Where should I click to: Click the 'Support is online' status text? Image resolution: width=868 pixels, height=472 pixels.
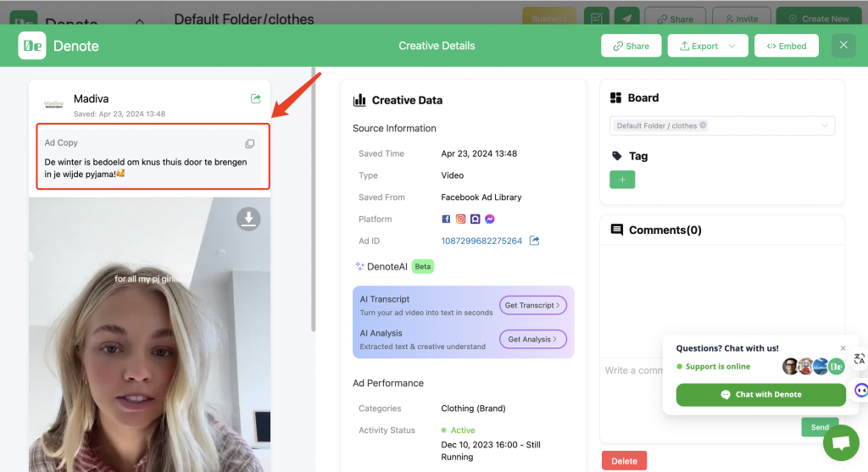click(x=717, y=366)
